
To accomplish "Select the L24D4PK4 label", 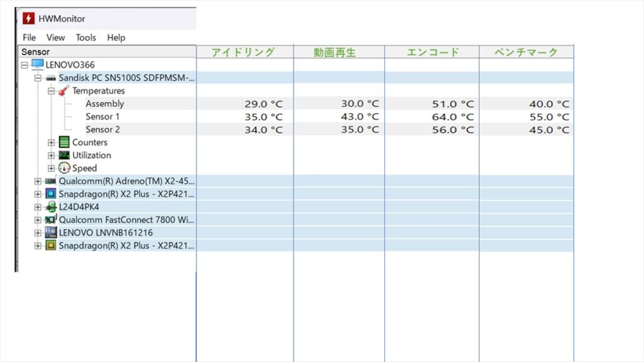I will pos(79,207).
